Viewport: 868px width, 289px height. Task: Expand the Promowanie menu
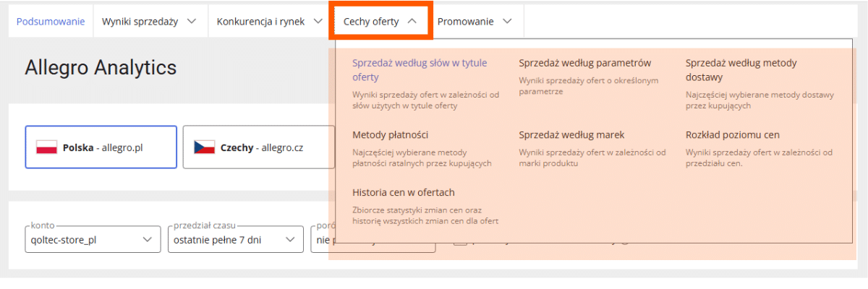coord(475,22)
